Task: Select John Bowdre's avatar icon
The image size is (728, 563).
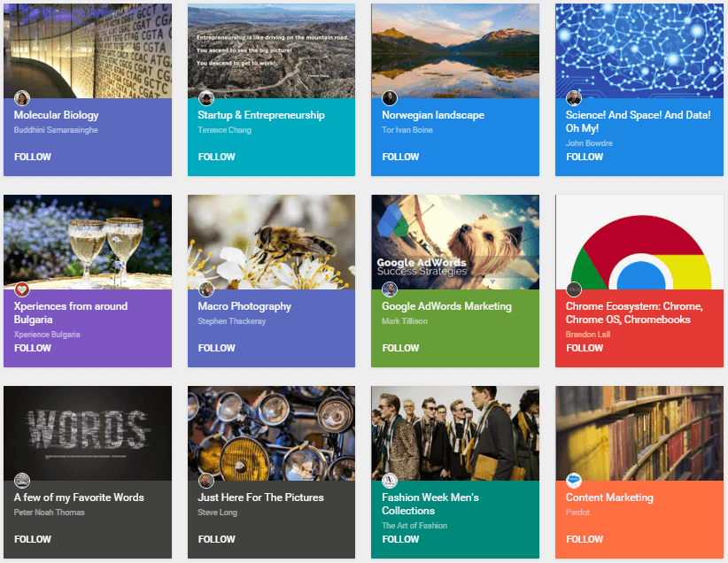Action: (x=574, y=97)
